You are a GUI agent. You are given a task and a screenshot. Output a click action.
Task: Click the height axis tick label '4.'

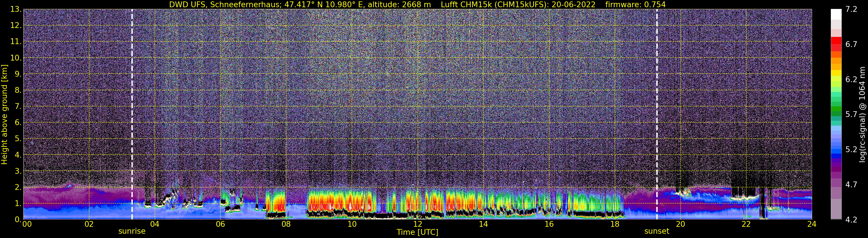point(18,155)
